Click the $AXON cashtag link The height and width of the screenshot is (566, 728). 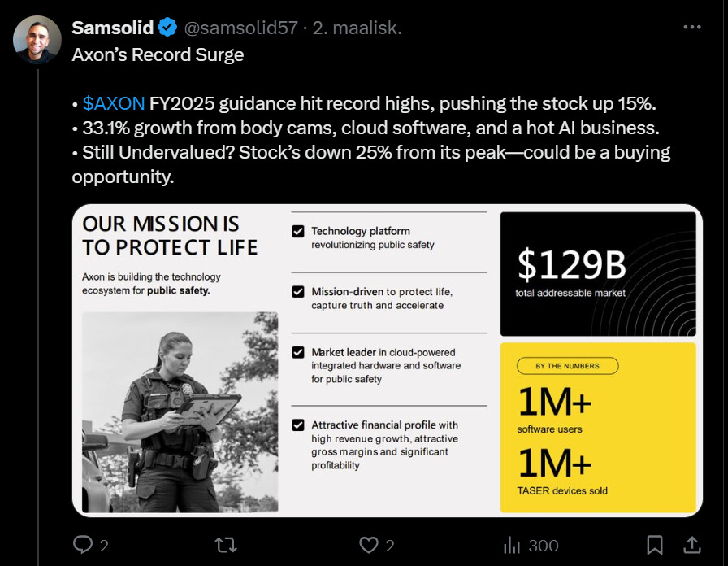pos(114,104)
